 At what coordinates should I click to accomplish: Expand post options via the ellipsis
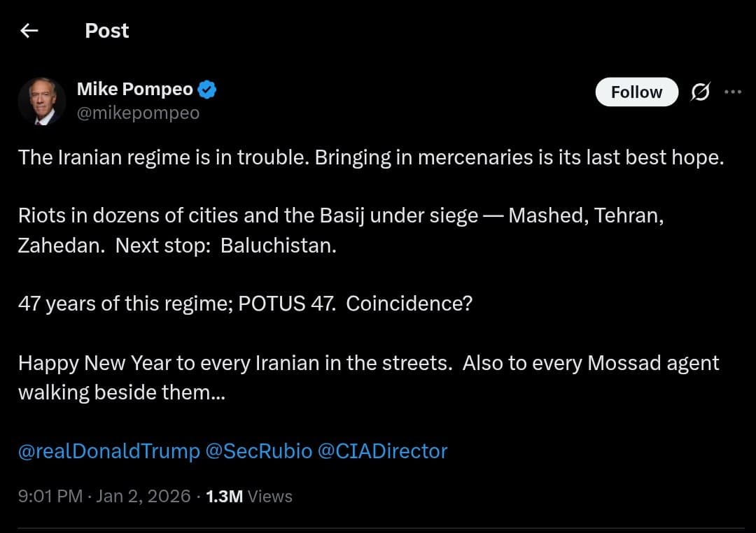(733, 92)
